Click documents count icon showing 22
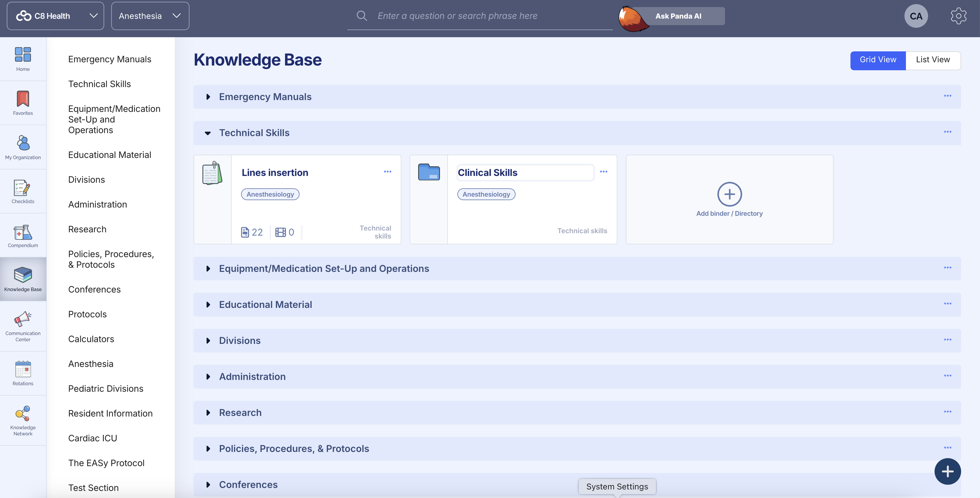This screenshot has height=498, width=980. 245,232
